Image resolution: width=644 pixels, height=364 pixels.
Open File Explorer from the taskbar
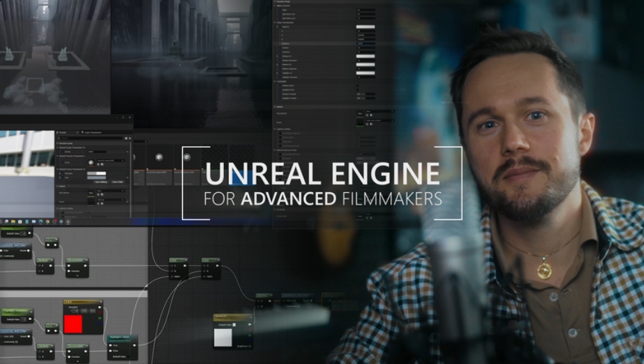point(13,221)
